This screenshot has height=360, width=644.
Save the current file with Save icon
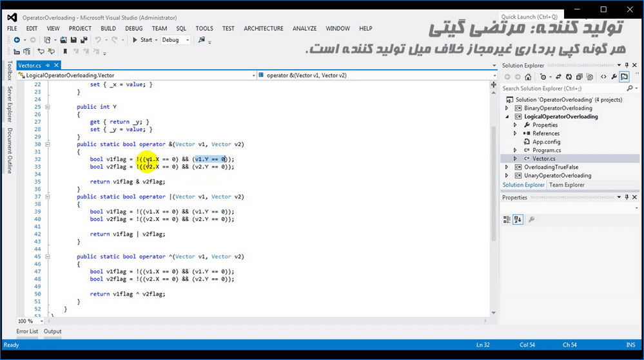pos(73,40)
